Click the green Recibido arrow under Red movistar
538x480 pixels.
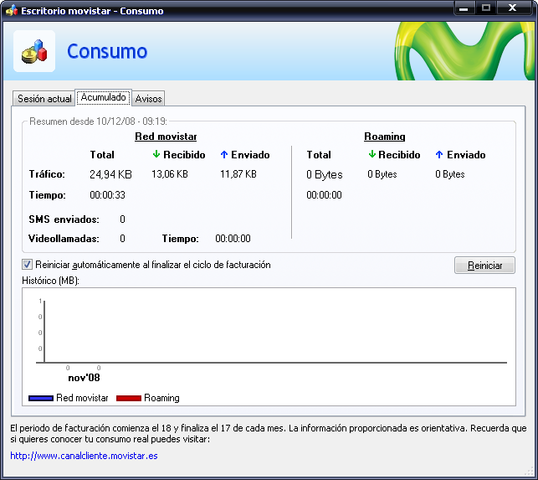[x=156, y=154]
